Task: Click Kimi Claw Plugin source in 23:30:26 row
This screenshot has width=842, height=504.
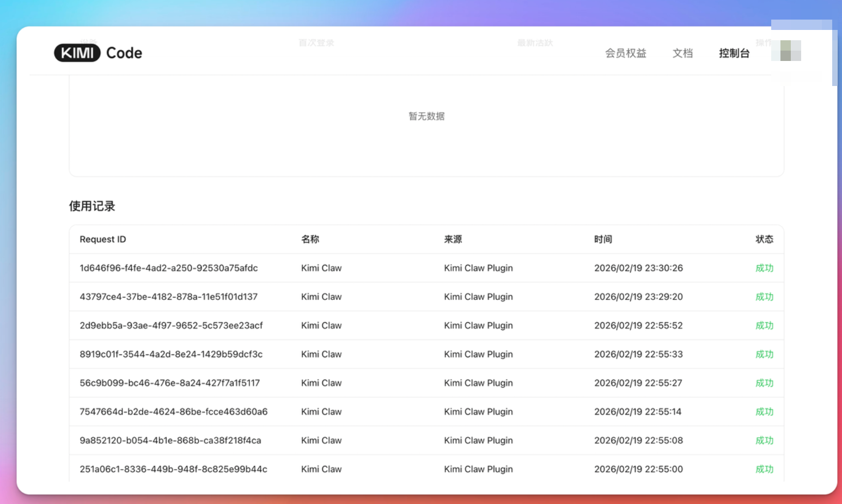Action: coord(478,268)
